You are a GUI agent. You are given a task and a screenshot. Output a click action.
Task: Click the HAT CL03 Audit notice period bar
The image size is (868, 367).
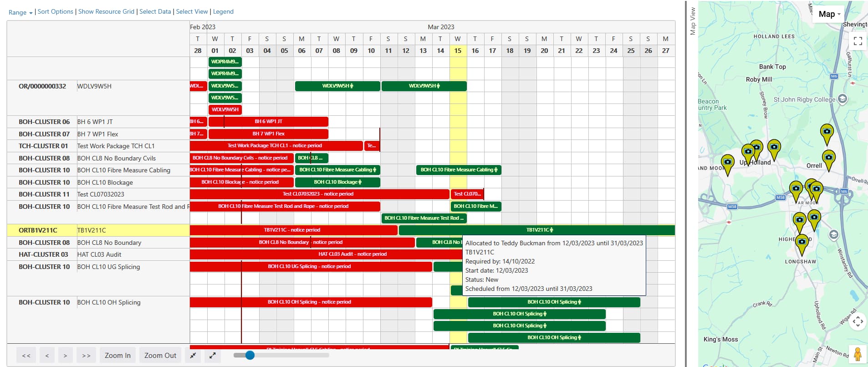pyautogui.click(x=326, y=254)
